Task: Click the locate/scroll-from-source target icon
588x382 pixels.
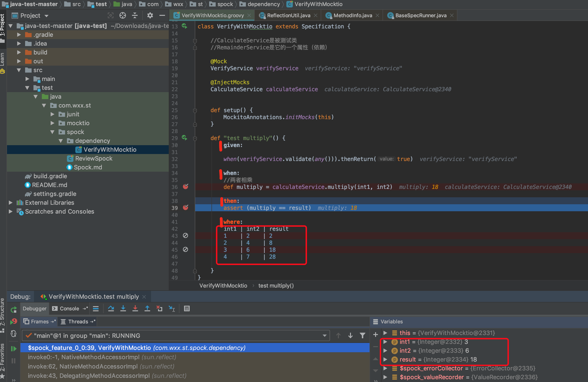Action: tap(122, 16)
